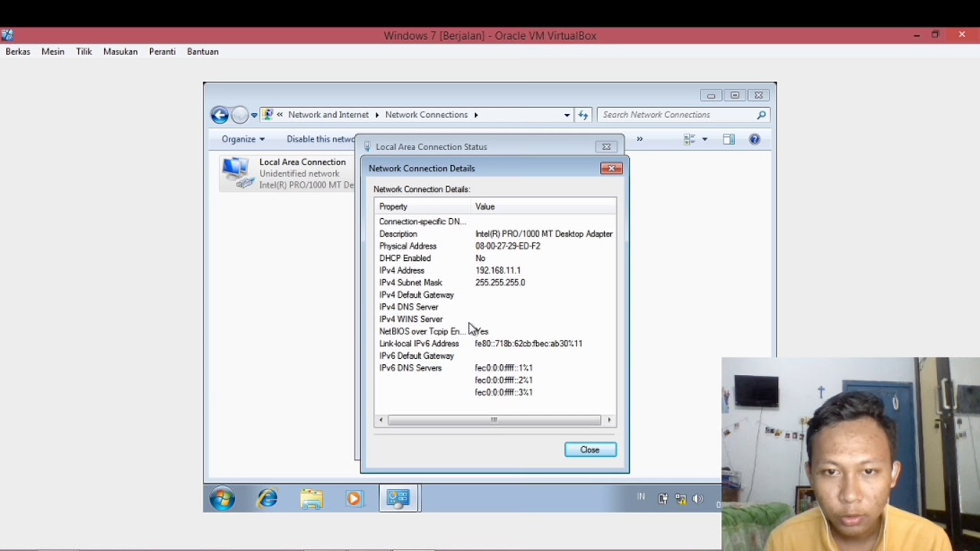
Task: Expand arrow after Network Connections breadcrumb
Action: pyautogui.click(x=475, y=115)
